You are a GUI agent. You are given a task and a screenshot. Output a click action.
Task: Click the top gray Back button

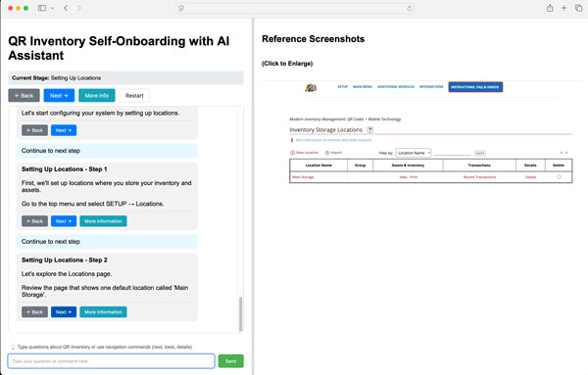24,96
